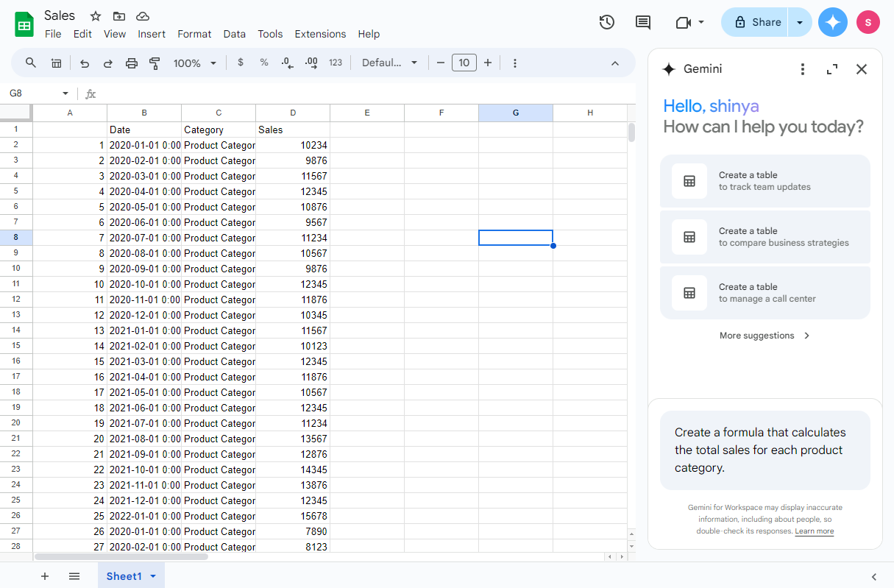Redo the last undone action

click(108, 63)
